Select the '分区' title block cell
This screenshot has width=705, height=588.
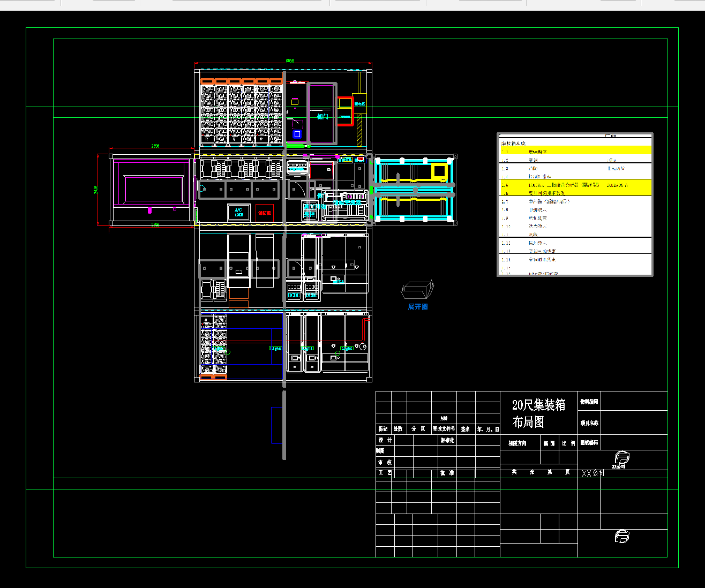coord(418,429)
